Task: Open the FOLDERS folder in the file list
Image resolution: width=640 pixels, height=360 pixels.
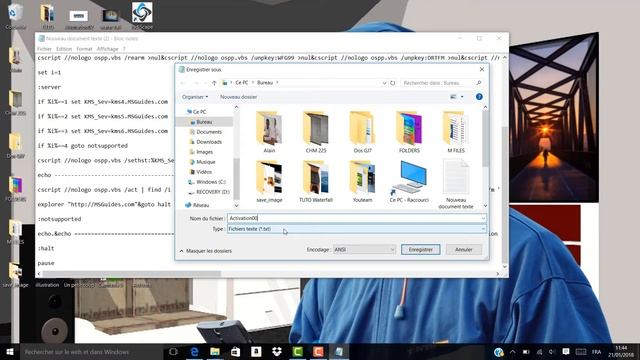Action: [x=409, y=131]
